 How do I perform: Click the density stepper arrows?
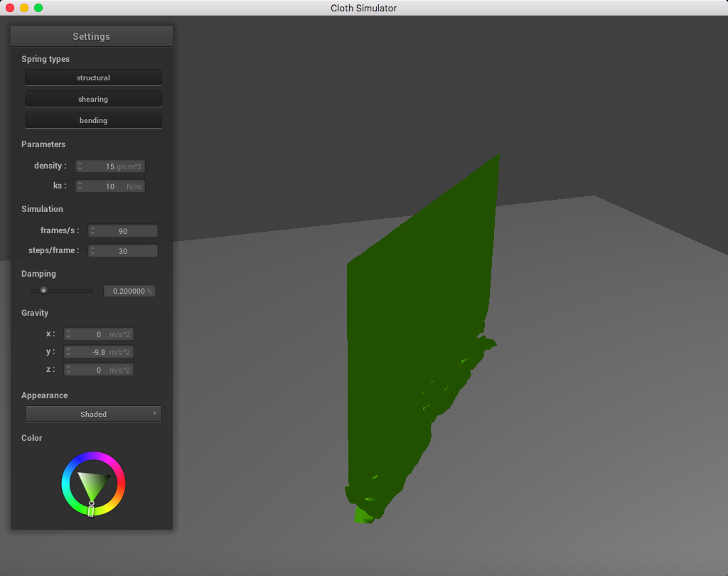[x=80, y=166]
